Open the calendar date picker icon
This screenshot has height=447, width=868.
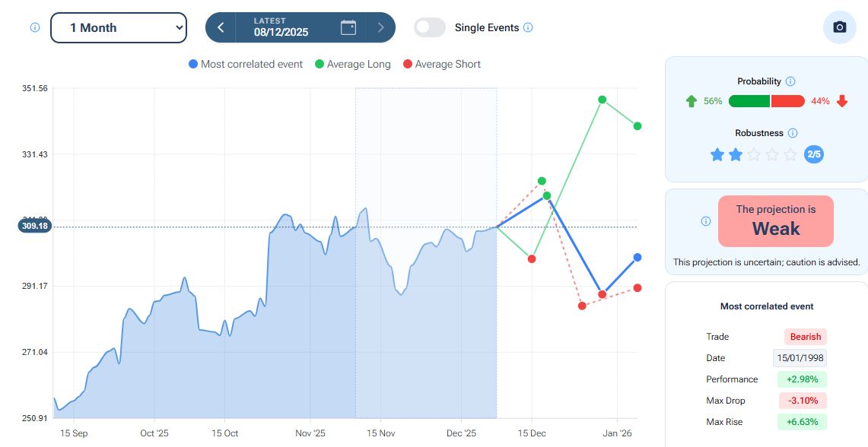point(348,27)
